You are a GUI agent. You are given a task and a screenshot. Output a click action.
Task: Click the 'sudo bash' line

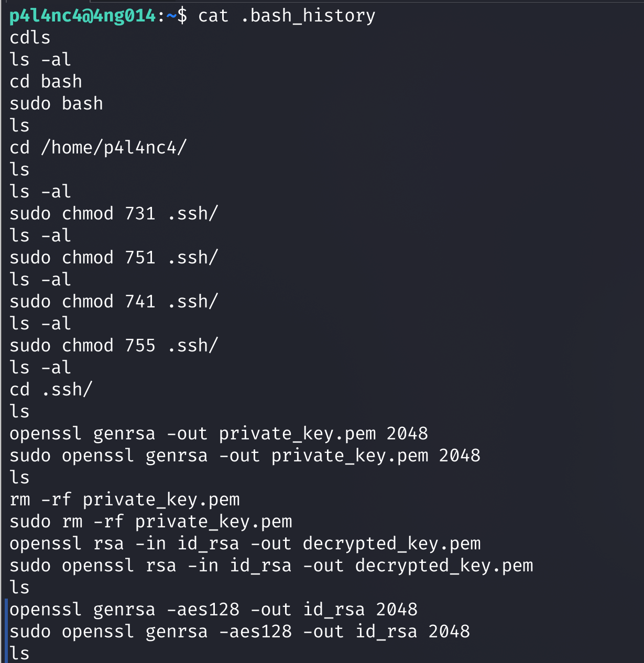(56, 104)
